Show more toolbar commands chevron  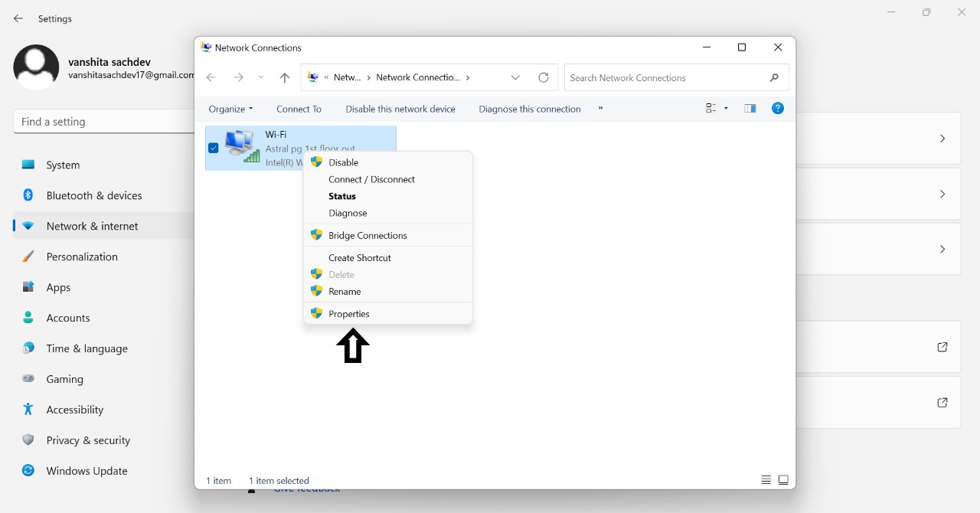click(600, 109)
